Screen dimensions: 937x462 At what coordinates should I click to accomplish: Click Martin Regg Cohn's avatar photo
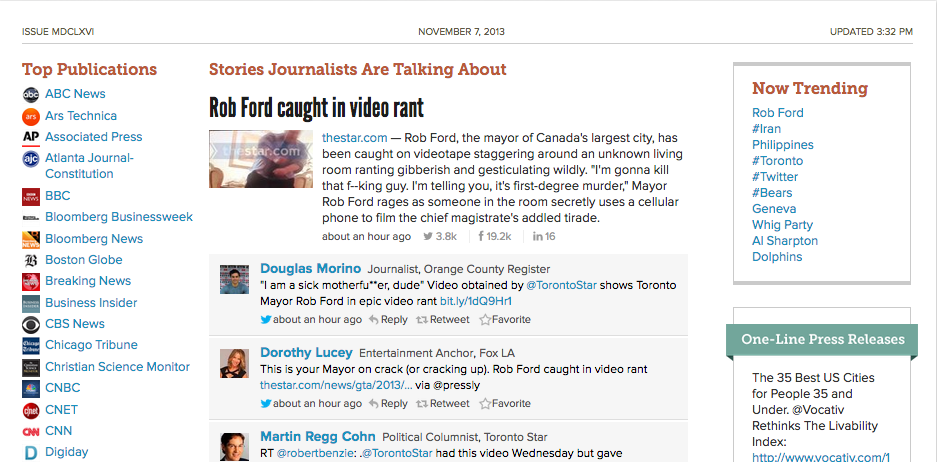coord(234,447)
